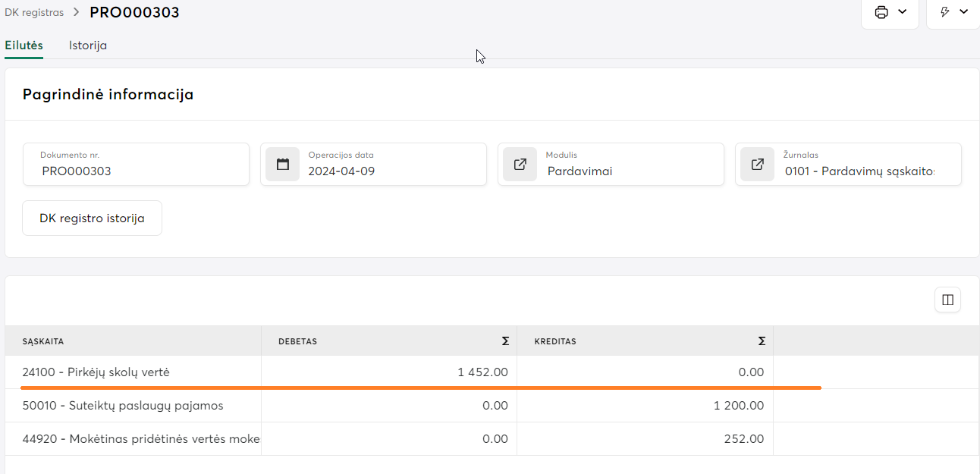Screen dimensions: 980x474
Task: Open Modulis external link icon
Action: coord(520,165)
